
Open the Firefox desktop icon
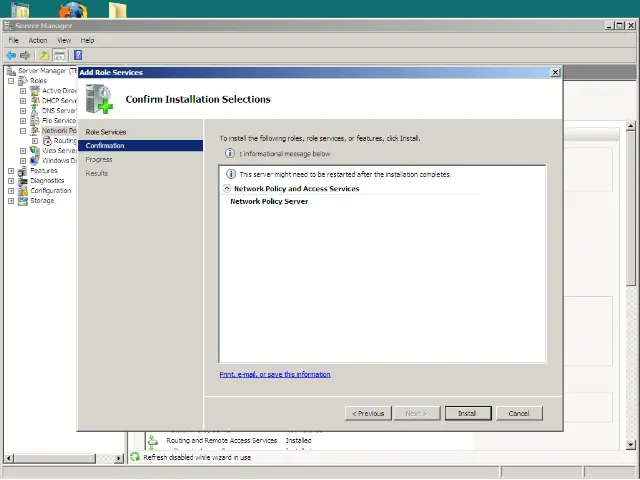[x=73, y=10]
